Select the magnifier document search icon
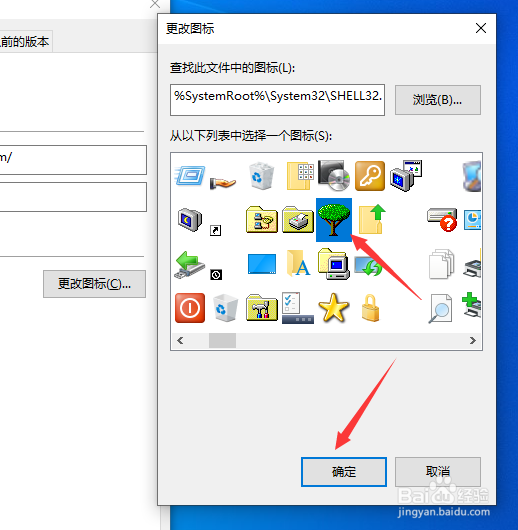The image size is (518, 530). pyautogui.click(x=440, y=309)
